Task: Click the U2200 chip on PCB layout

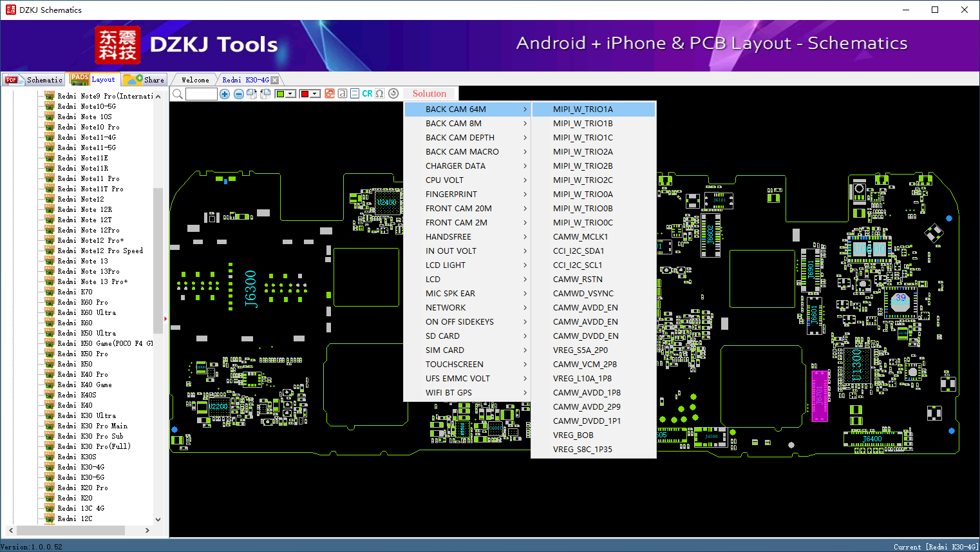Action: tap(219, 406)
